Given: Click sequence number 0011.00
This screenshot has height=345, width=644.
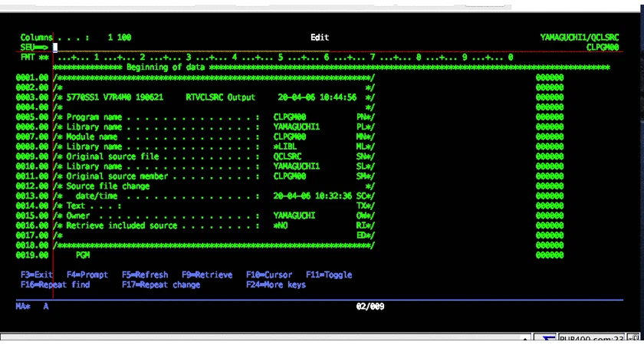Looking at the screenshot, I should pyautogui.click(x=32, y=176).
